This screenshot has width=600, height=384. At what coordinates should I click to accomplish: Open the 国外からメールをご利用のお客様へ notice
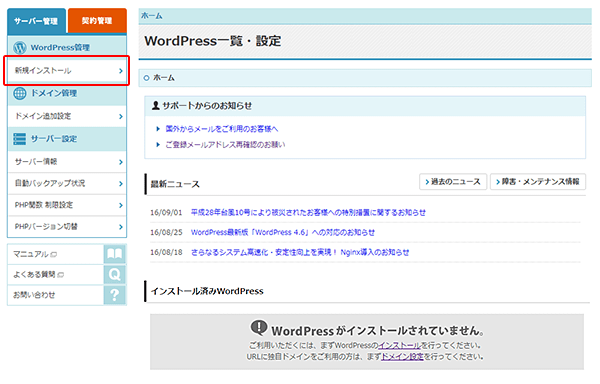222,129
